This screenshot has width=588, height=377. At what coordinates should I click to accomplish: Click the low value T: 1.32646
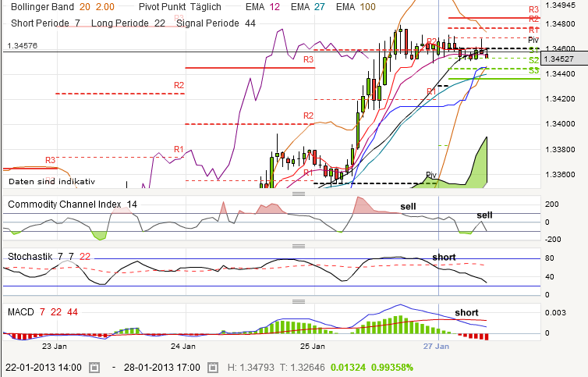click(x=302, y=367)
